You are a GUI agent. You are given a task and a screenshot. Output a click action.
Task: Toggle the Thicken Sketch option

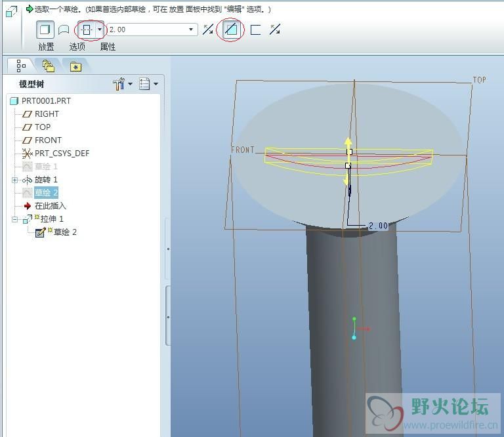255,30
